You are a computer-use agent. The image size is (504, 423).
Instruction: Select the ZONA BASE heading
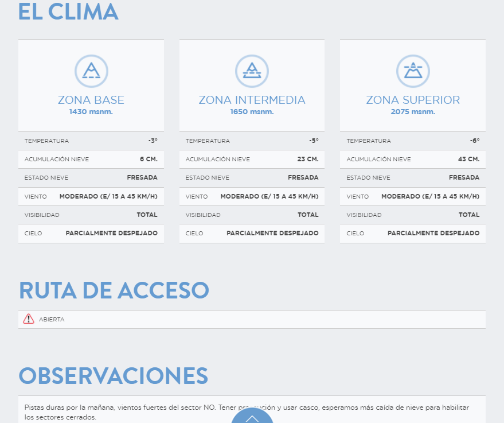pos(91,100)
